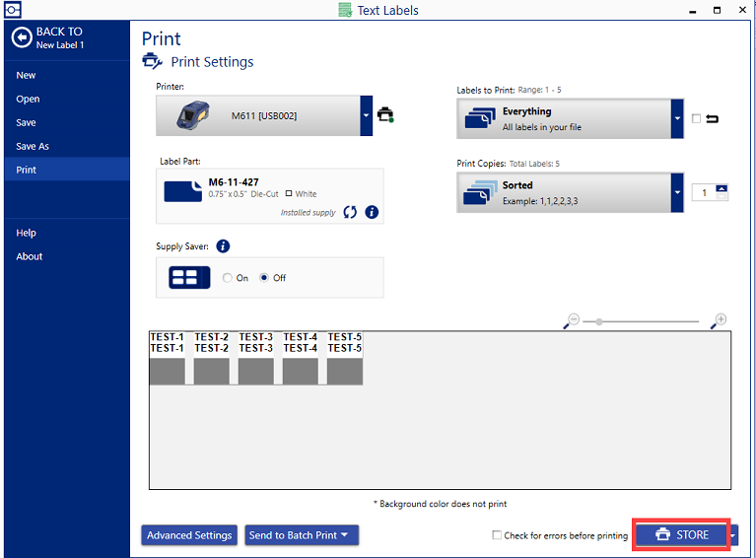Click the Advanced Settings button
Viewport: 756px width, 558px height.
[x=189, y=535]
